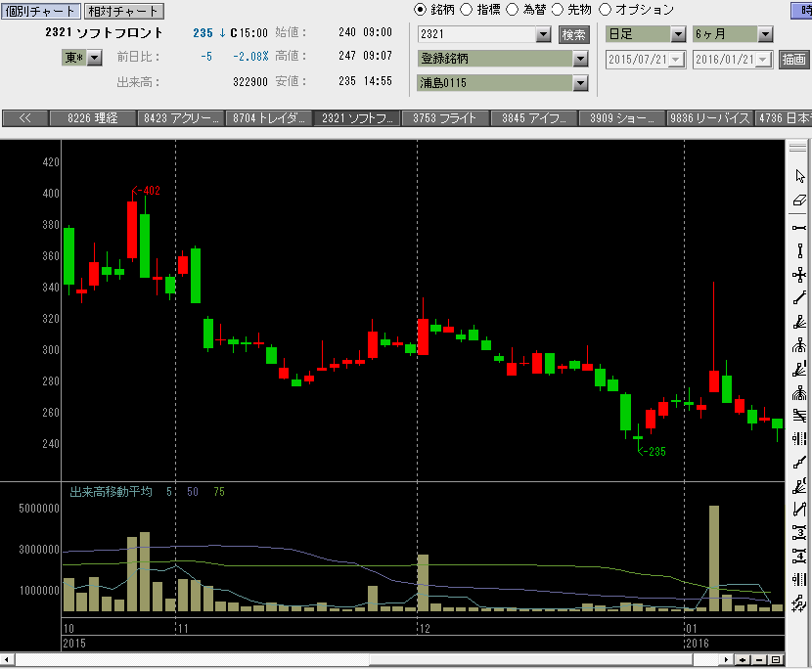Click the << previous tabs button

pyautogui.click(x=24, y=118)
